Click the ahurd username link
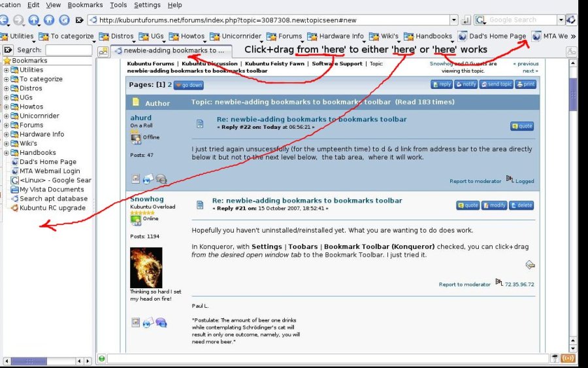The width and height of the screenshot is (588, 368). point(141,118)
